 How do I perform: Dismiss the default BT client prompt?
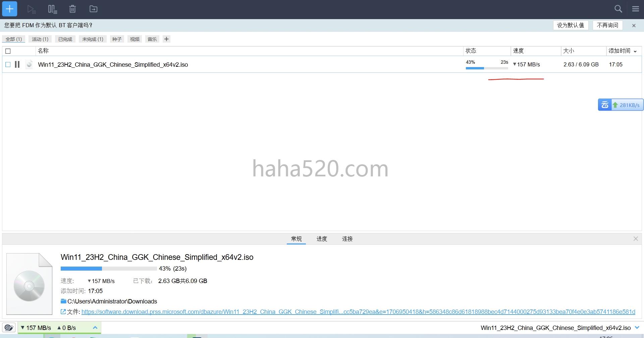(634, 25)
